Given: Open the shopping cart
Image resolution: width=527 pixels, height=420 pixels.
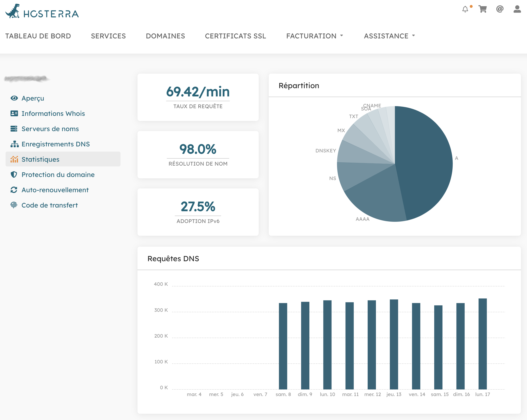Looking at the screenshot, I should coord(483,9).
